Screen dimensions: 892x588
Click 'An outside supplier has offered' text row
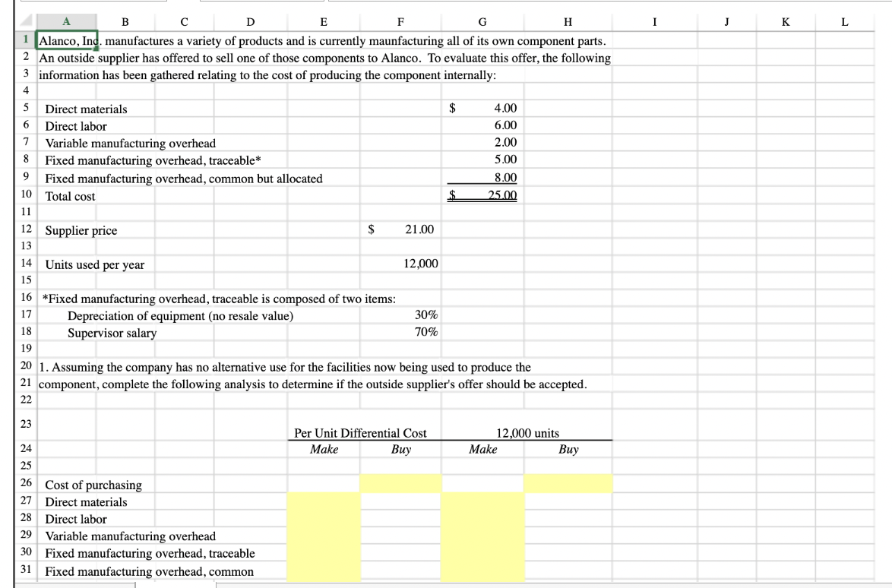click(x=324, y=58)
